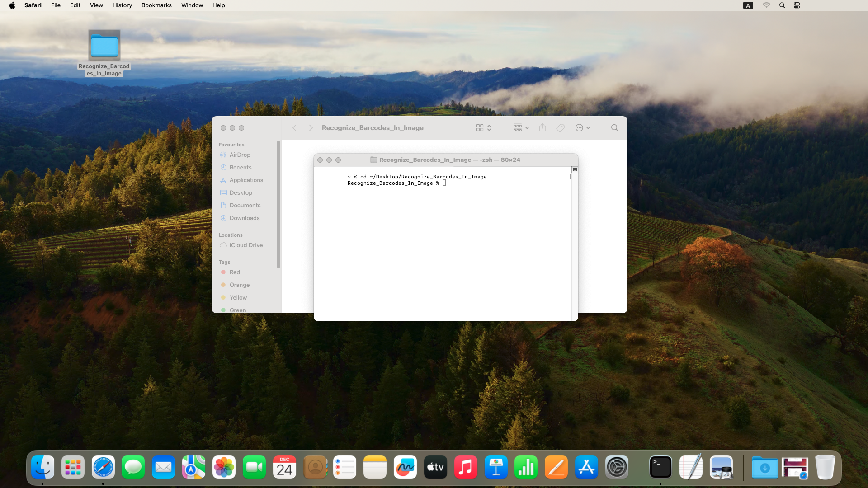Expand the Group By dropdown in Finder
Screen dimensions: 868x488
[521, 128]
